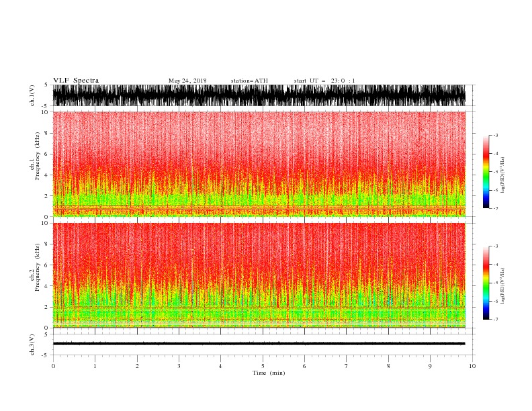Viewport: 532px width, 411px height.
Task: Click the ch.3 voltage waveform trace
Action: click(x=259, y=344)
